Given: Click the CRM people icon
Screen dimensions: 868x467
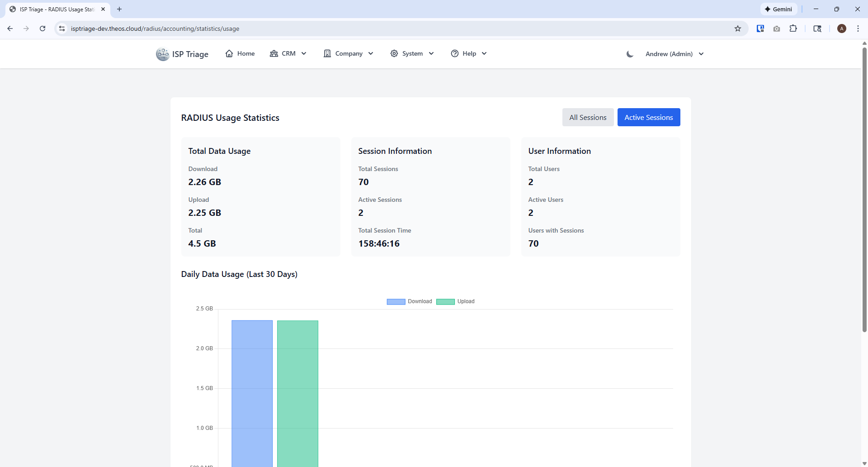Looking at the screenshot, I should point(274,53).
